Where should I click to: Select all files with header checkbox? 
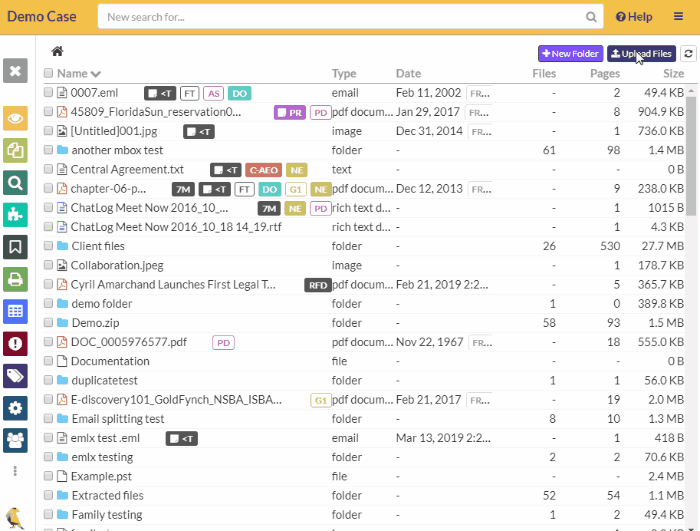coord(48,73)
